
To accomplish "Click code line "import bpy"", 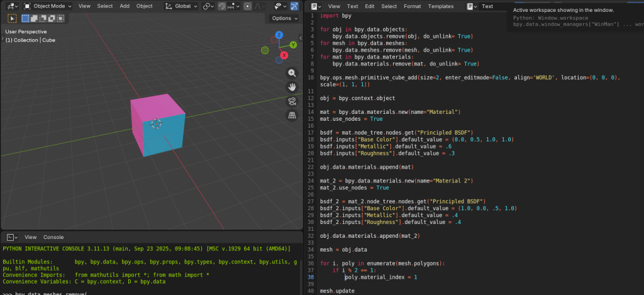I will tap(336, 16).
